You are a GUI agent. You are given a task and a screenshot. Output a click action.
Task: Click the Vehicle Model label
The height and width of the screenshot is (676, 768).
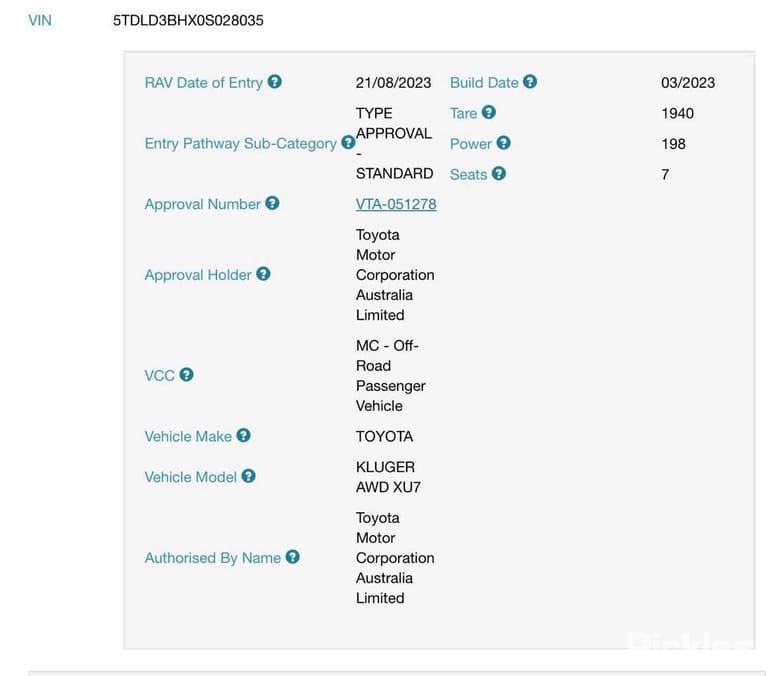(191, 477)
